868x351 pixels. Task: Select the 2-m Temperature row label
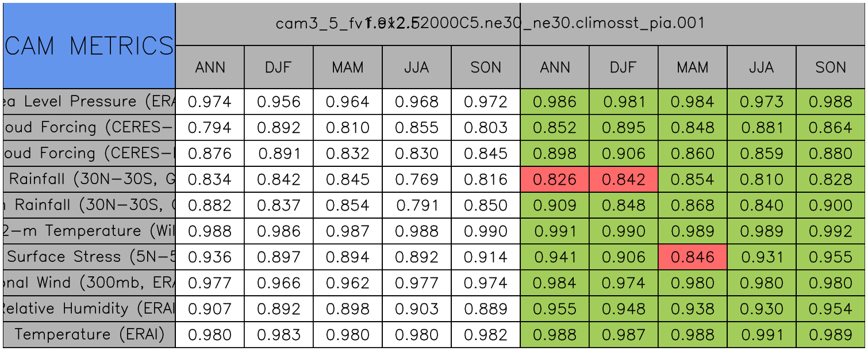pyautogui.click(x=89, y=231)
